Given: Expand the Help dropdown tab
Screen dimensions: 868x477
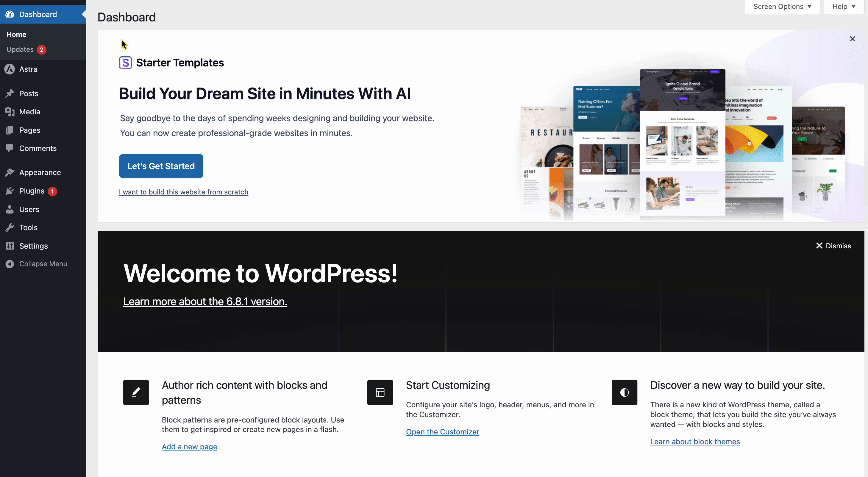Looking at the screenshot, I should pyautogui.click(x=843, y=7).
